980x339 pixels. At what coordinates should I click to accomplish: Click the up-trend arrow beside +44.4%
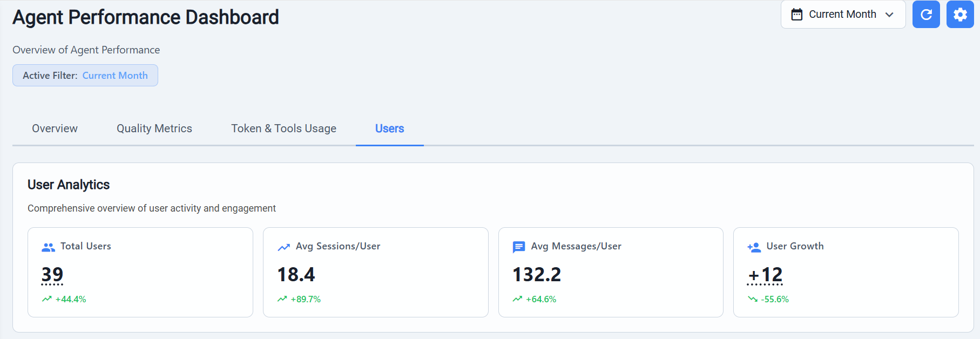(47, 299)
